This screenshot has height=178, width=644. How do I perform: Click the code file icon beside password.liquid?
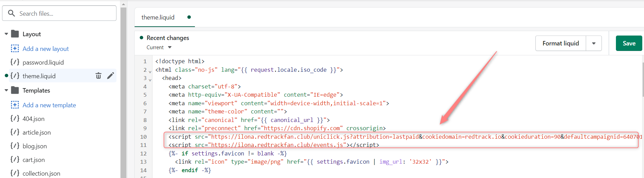(15, 62)
